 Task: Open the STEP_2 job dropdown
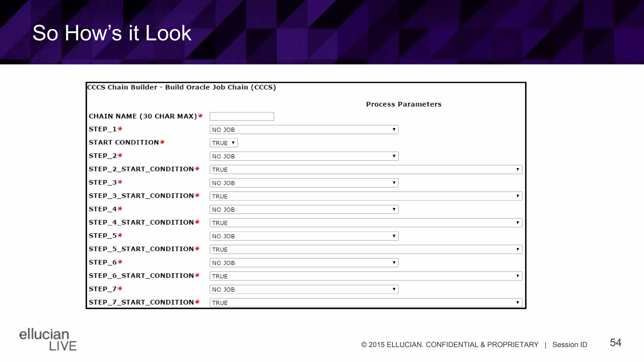304,156
